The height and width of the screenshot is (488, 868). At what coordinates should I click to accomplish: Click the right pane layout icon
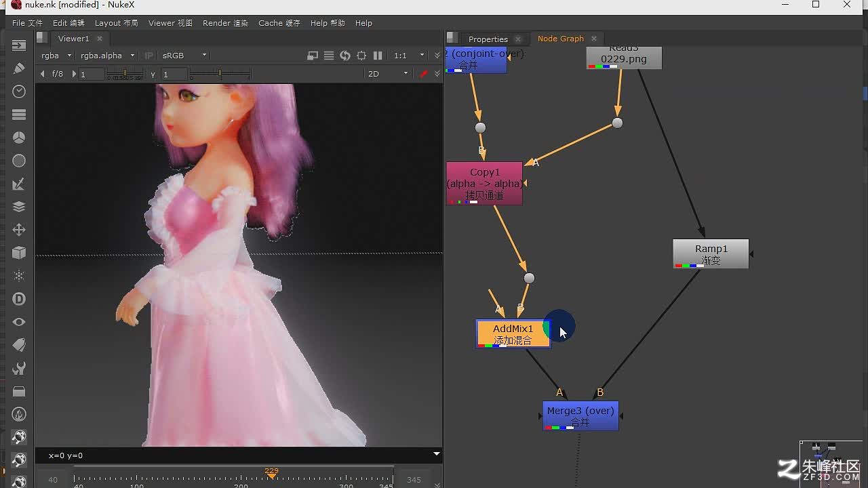452,38
